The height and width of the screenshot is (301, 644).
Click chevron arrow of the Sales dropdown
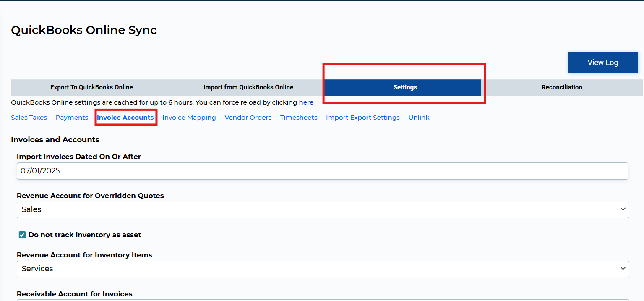623,209
